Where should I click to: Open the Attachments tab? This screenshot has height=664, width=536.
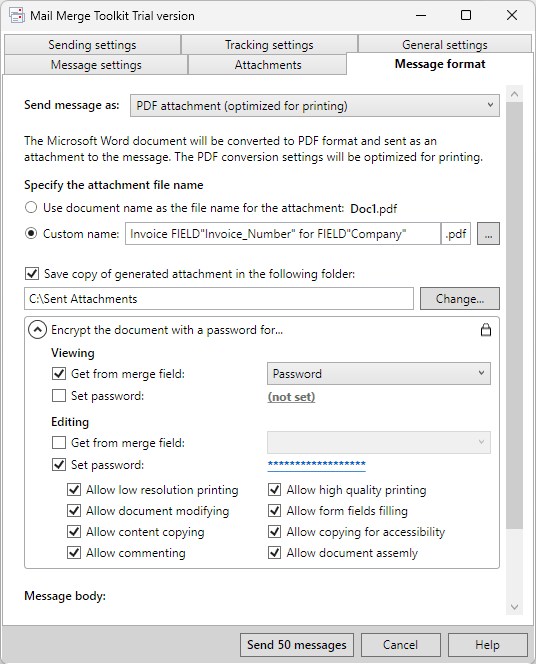click(268, 65)
